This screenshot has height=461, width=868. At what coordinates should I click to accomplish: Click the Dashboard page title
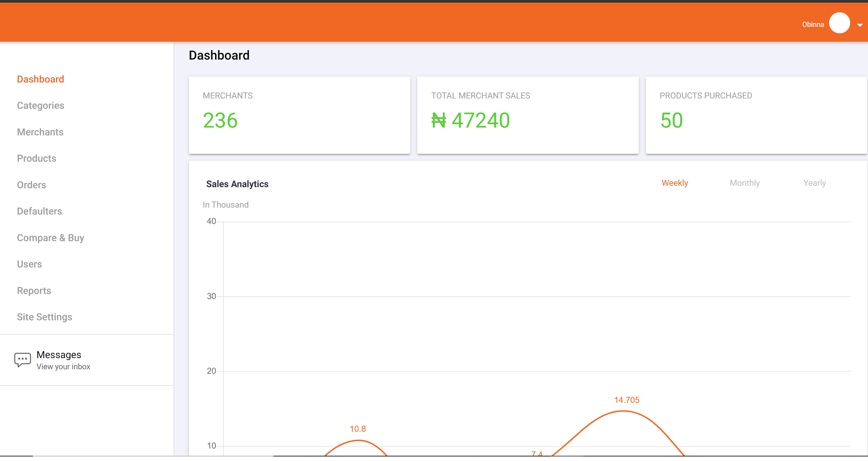tap(219, 55)
